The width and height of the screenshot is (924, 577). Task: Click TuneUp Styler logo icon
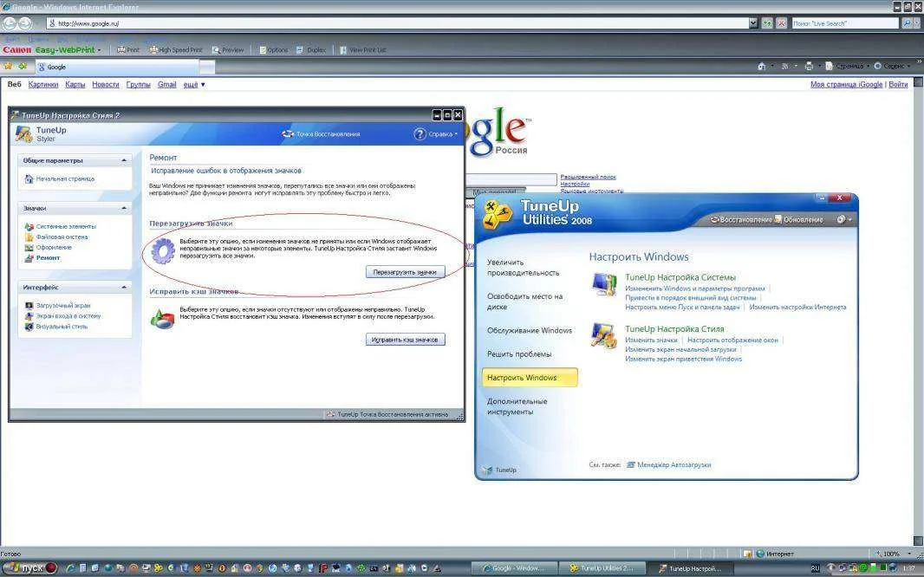tap(24, 134)
